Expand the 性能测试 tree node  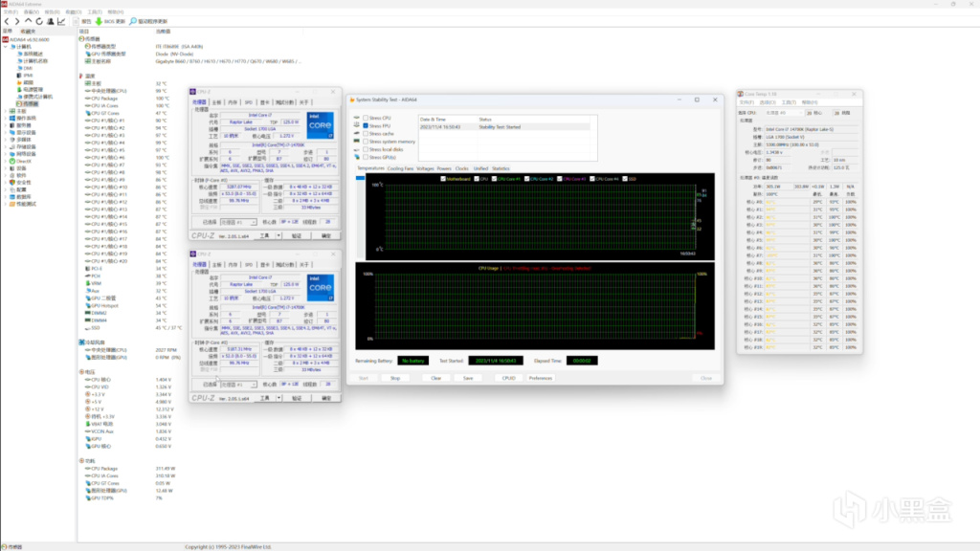click(6, 205)
